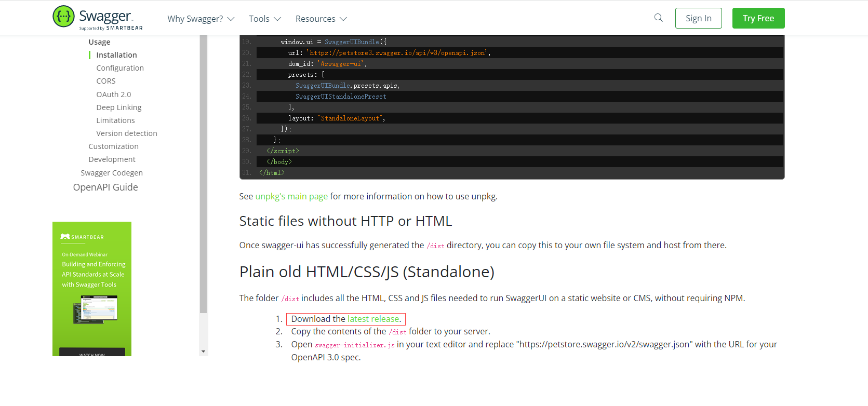Open Customization in the sidebar
The height and width of the screenshot is (406, 868).
coord(113,146)
